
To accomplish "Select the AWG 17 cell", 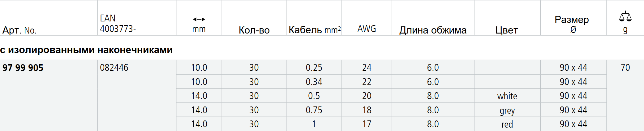I will [x=367, y=124].
